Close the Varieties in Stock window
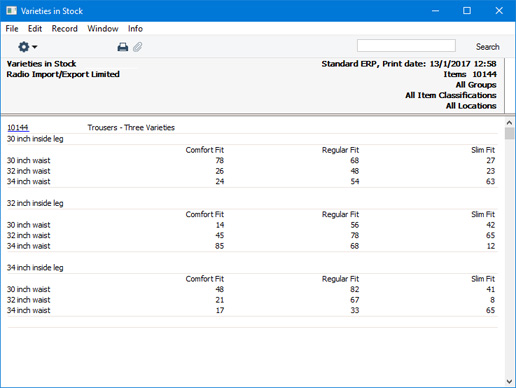The width and height of the screenshot is (516, 388). point(499,11)
